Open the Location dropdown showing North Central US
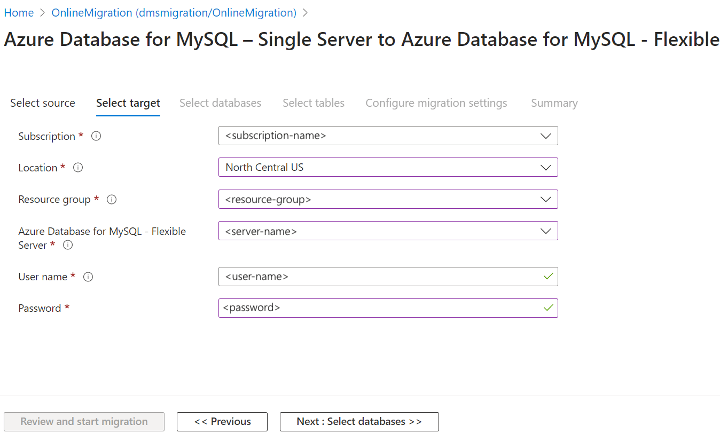 [387, 168]
